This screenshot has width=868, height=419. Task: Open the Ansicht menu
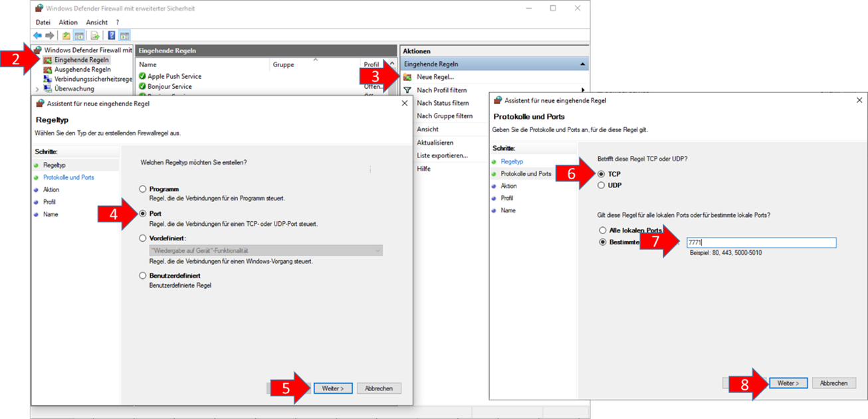coord(97,22)
